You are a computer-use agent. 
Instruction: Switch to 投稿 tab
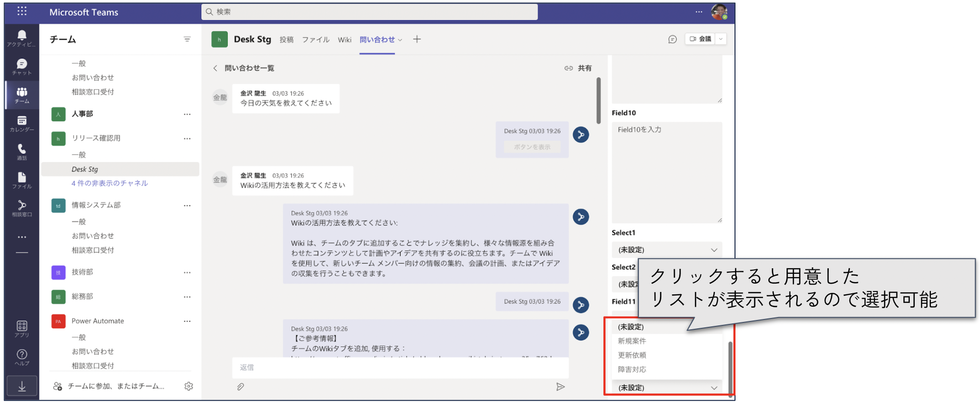coord(287,40)
